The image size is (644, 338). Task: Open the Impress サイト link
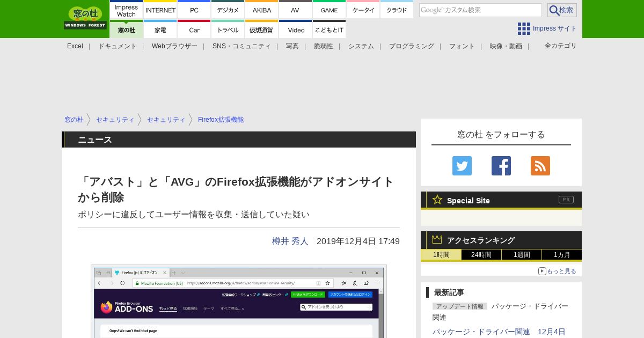(555, 28)
